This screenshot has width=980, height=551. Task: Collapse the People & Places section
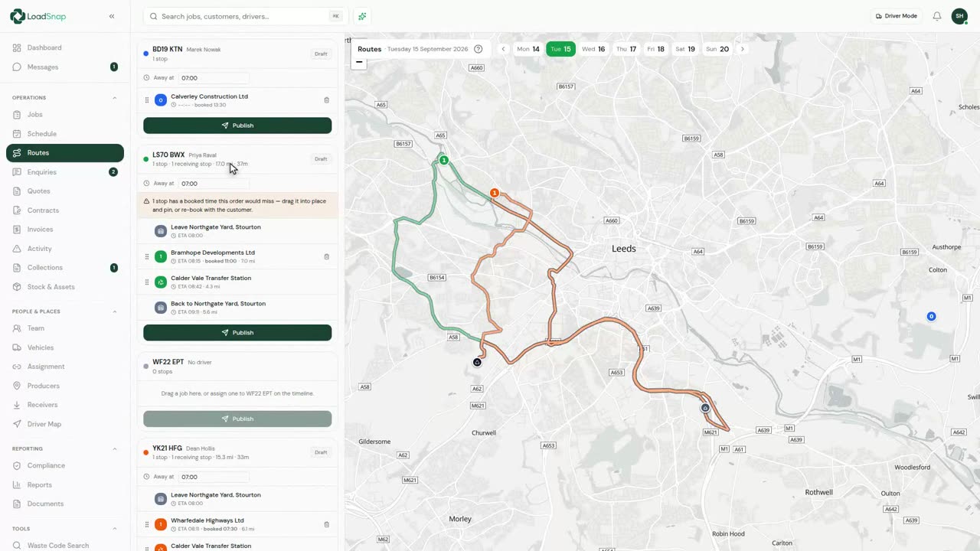pyautogui.click(x=115, y=311)
